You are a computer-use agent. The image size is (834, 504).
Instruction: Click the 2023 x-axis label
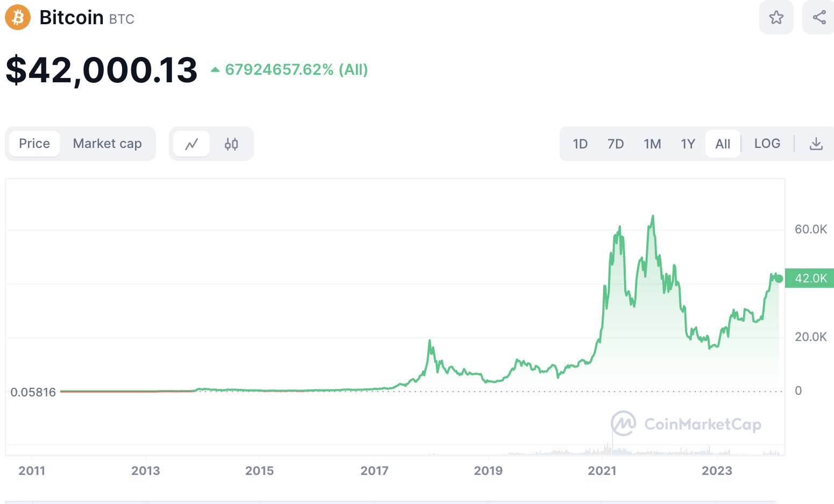717,471
